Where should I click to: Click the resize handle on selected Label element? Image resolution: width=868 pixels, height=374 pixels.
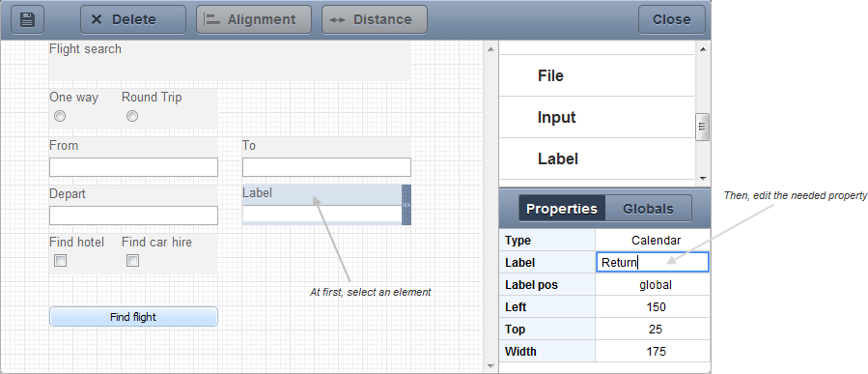pyautogui.click(x=406, y=205)
